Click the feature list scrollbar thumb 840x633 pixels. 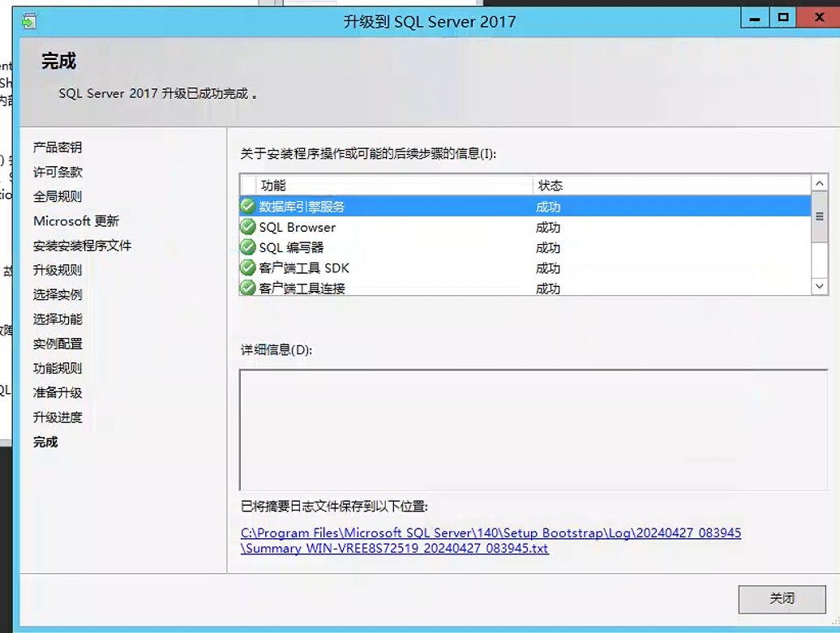tap(819, 217)
